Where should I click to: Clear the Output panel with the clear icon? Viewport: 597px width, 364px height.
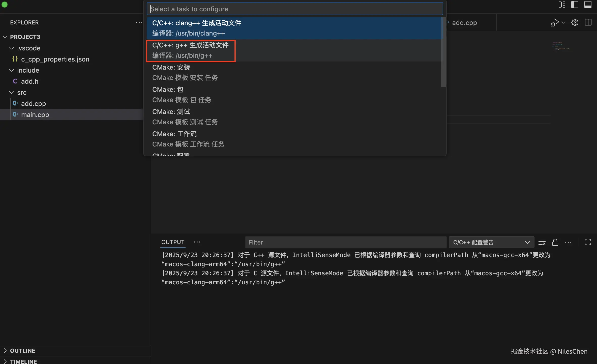[542, 242]
